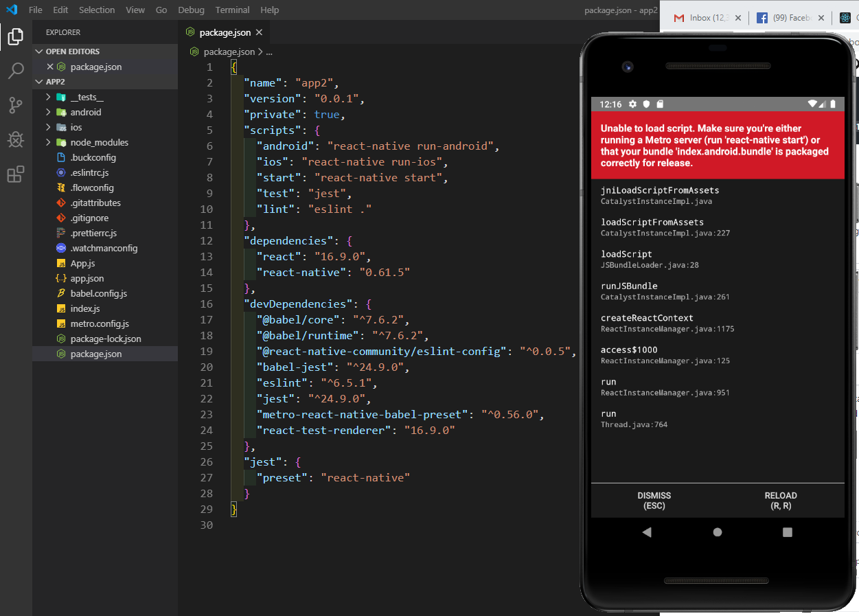Click the battery icon in the phone status bar
The height and width of the screenshot is (616, 859).
coord(834,104)
